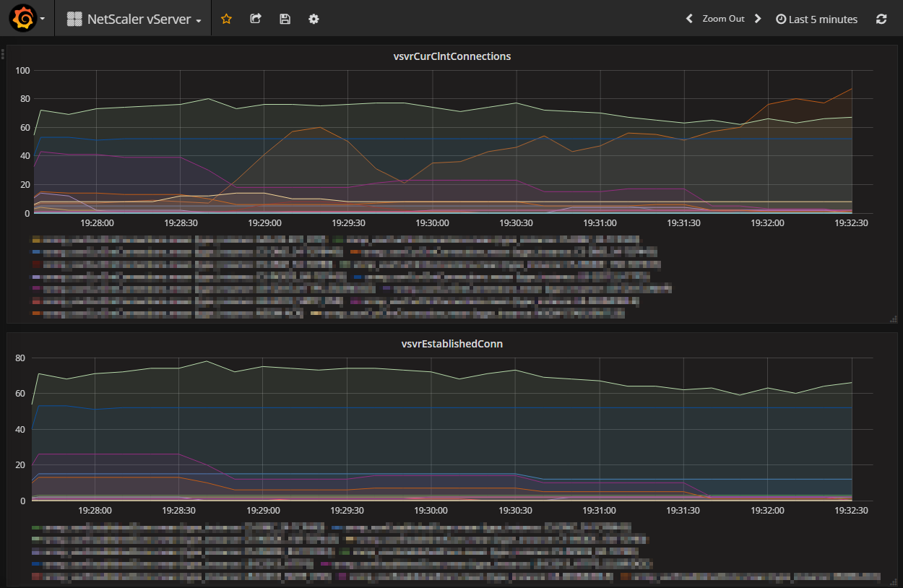Open dashboard settings via the gear icon
The height and width of the screenshot is (588, 903).
[314, 19]
